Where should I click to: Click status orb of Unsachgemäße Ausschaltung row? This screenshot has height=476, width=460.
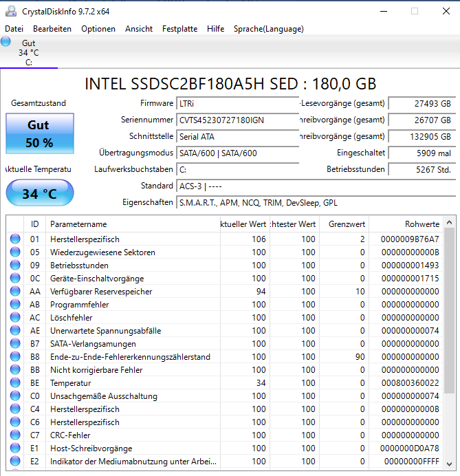(15, 396)
